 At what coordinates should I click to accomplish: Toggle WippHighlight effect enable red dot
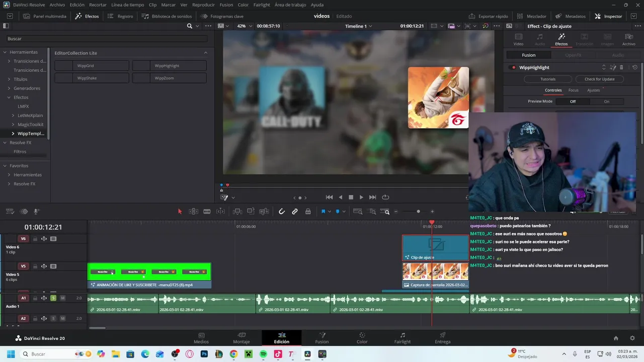click(513, 67)
